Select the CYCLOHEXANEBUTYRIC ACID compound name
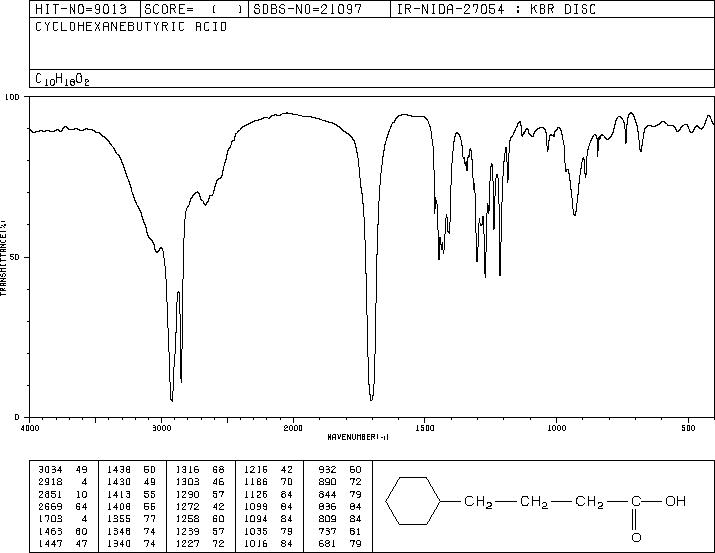The height and width of the screenshot is (553, 715). click(x=131, y=27)
